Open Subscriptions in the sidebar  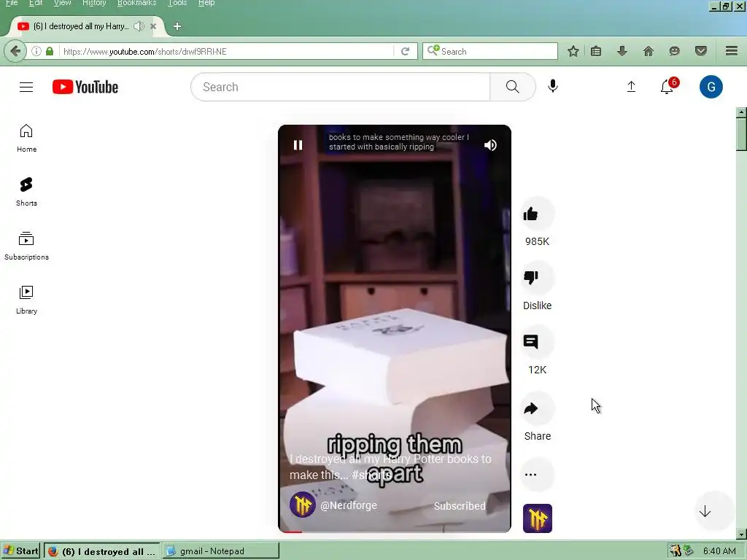[x=26, y=246]
